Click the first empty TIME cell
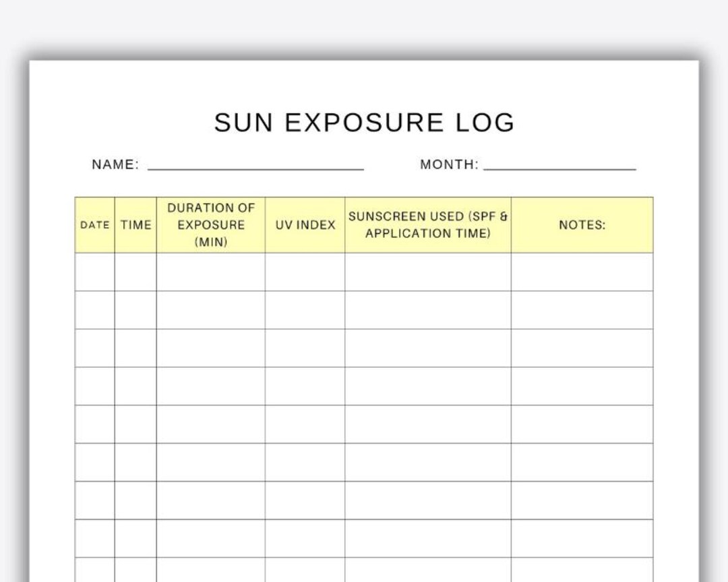This screenshot has width=728, height=582. 135,273
